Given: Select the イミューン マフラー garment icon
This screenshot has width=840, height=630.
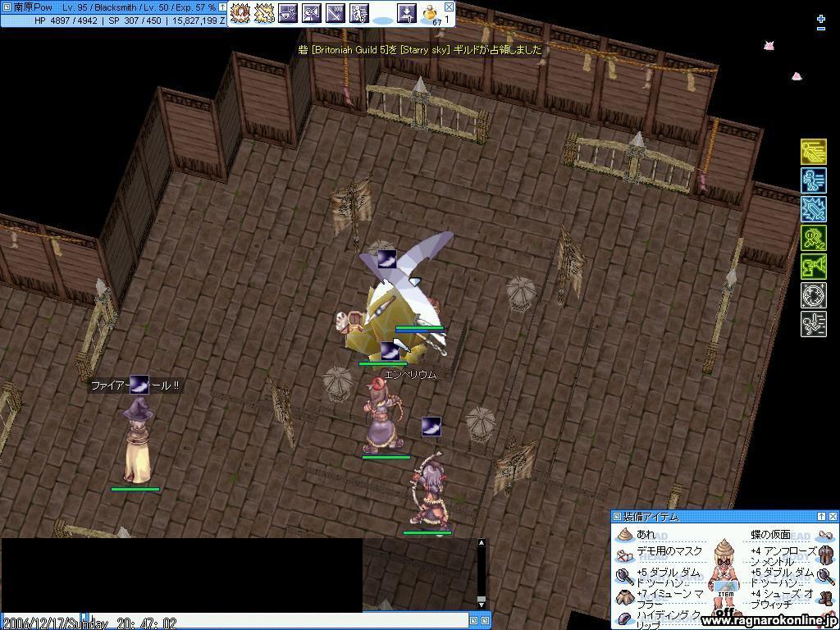Looking at the screenshot, I should tap(624, 597).
